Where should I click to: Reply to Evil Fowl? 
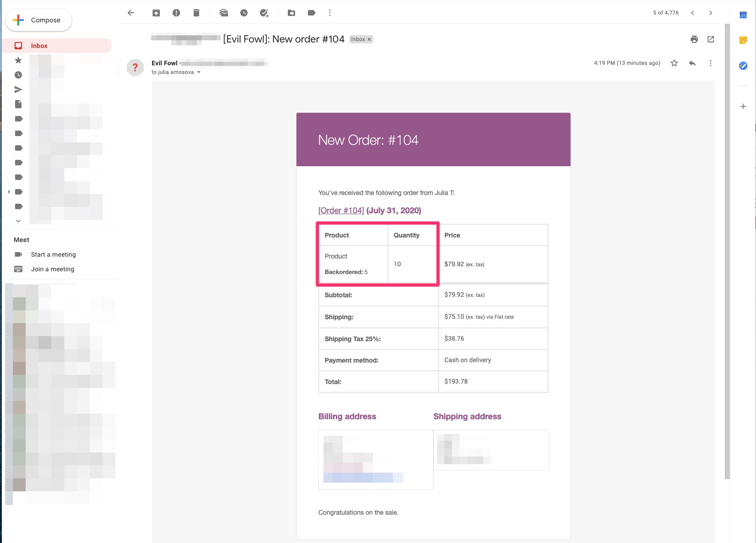692,63
